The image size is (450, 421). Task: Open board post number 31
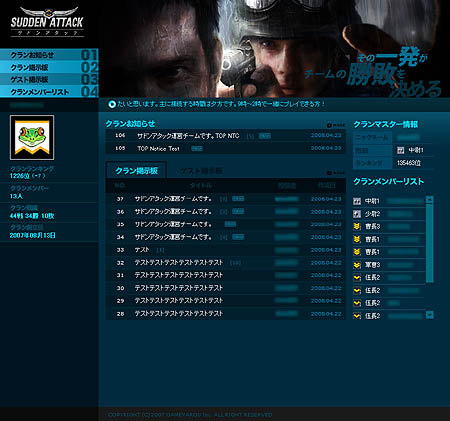(x=179, y=275)
